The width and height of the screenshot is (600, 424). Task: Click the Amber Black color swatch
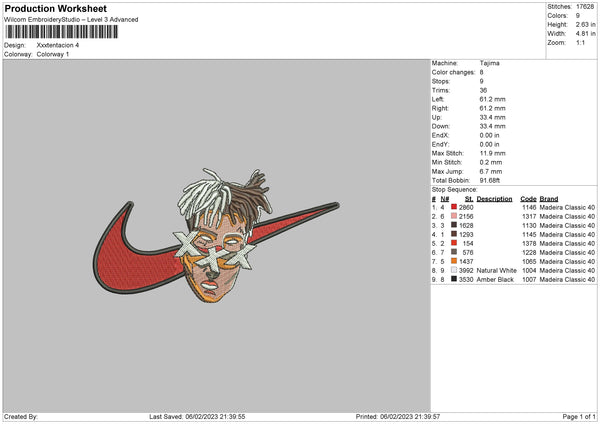pos(454,279)
